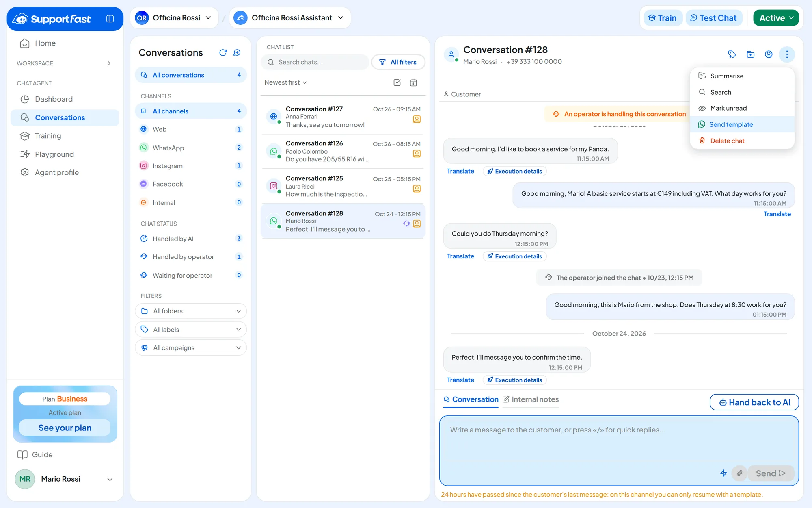The height and width of the screenshot is (508, 812).
Task: Start new chat icon next to refresh
Action: (x=237, y=52)
